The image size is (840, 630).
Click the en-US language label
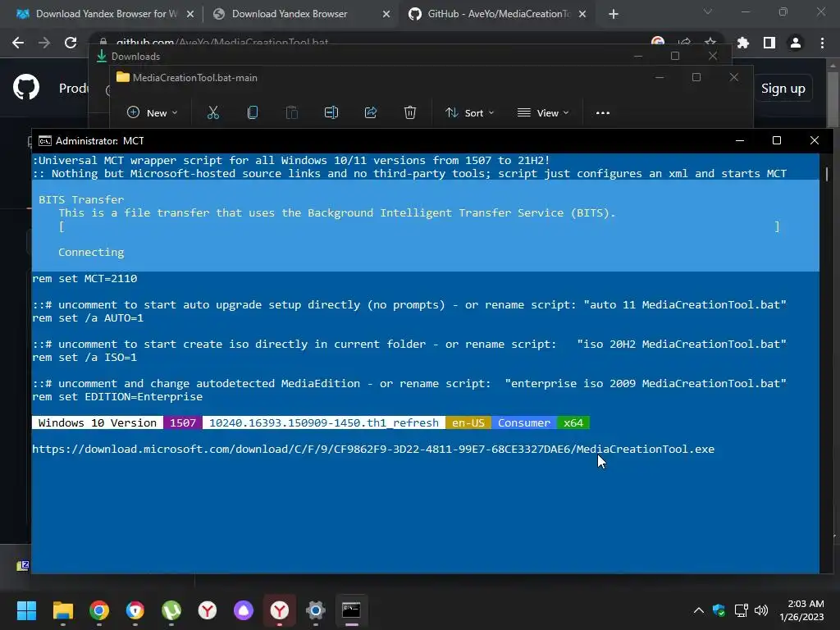[468, 422]
